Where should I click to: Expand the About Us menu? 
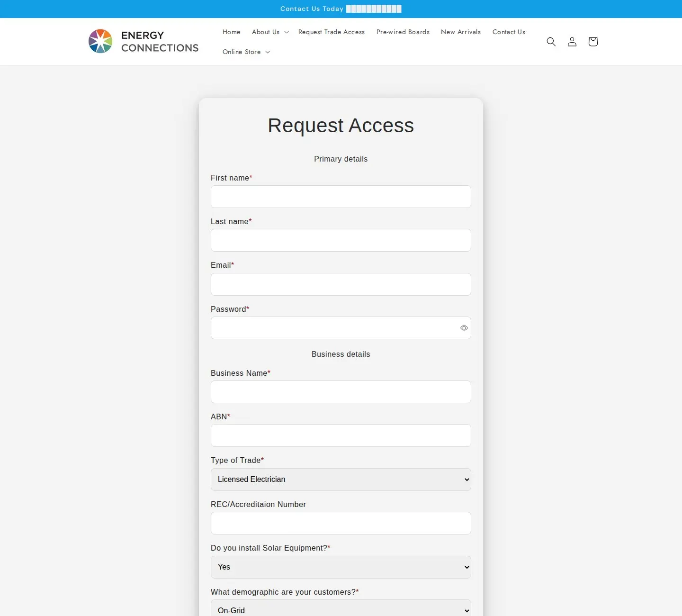[270, 32]
